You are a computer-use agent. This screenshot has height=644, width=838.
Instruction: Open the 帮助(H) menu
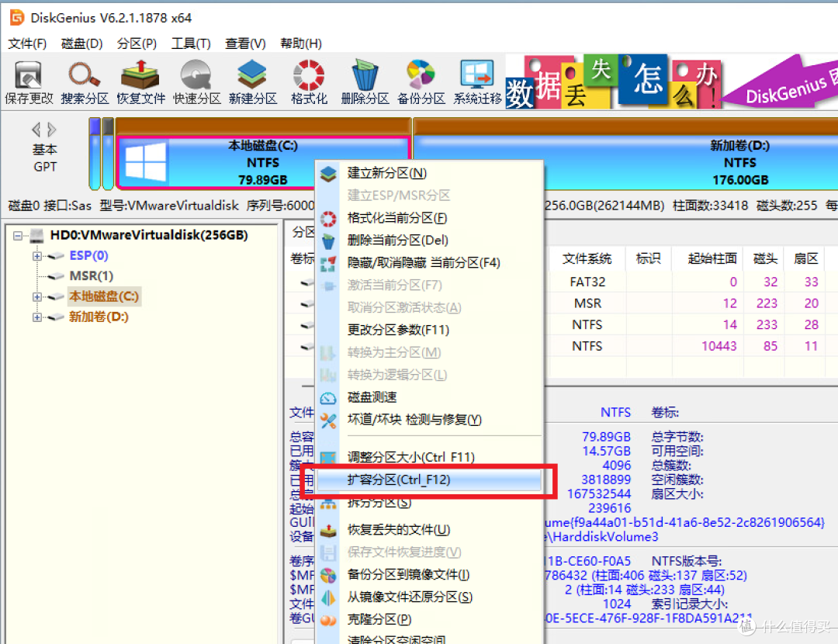pyautogui.click(x=301, y=43)
